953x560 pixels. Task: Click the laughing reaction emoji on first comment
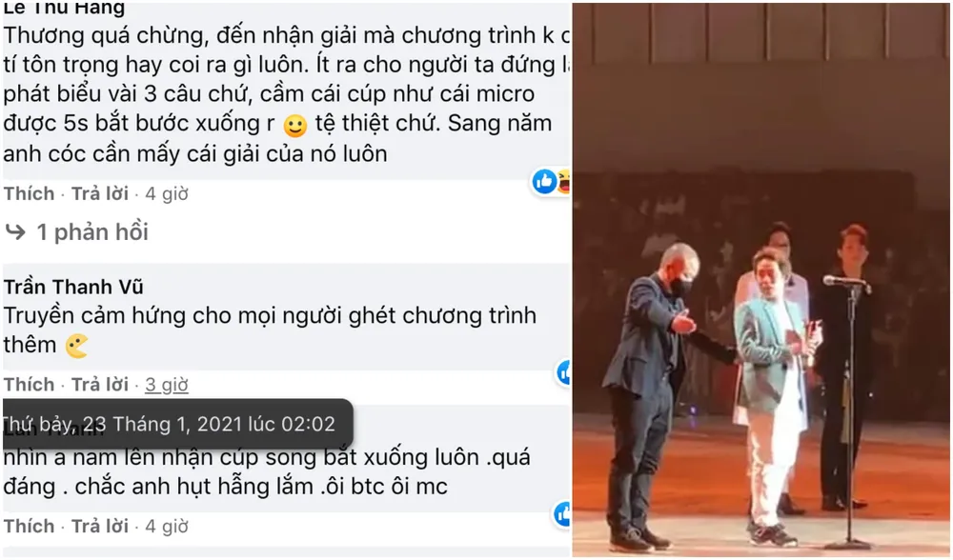pos(564,181)
